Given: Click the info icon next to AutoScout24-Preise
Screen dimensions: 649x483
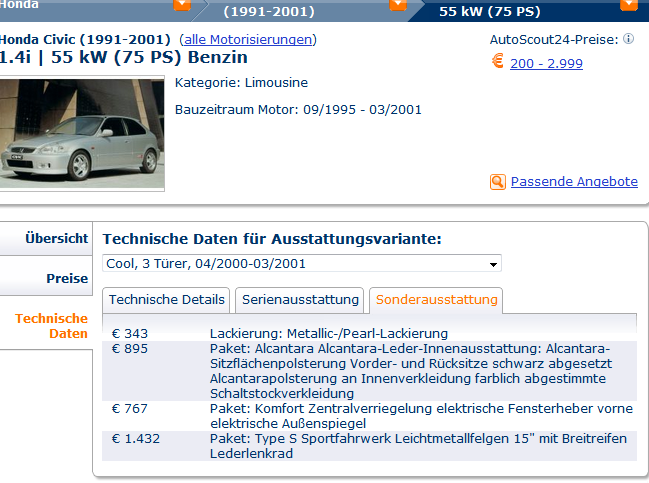Looking at the screenshot, I should 628,39.
